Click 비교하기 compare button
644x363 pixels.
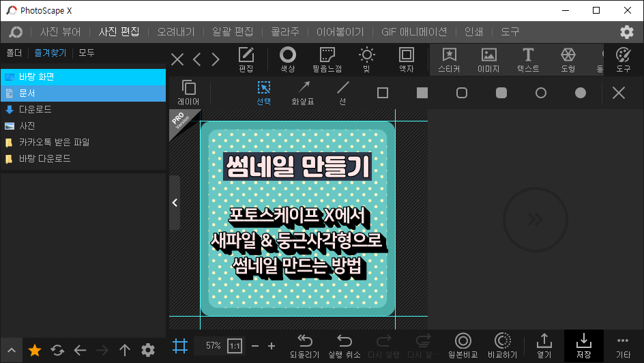(502, 346)
